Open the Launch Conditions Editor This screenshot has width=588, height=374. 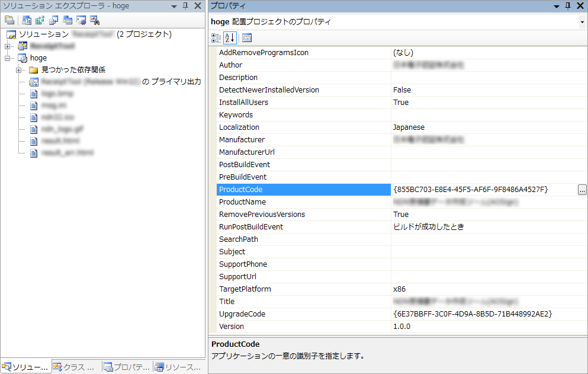pyautogui.click(x=95, y=20)
